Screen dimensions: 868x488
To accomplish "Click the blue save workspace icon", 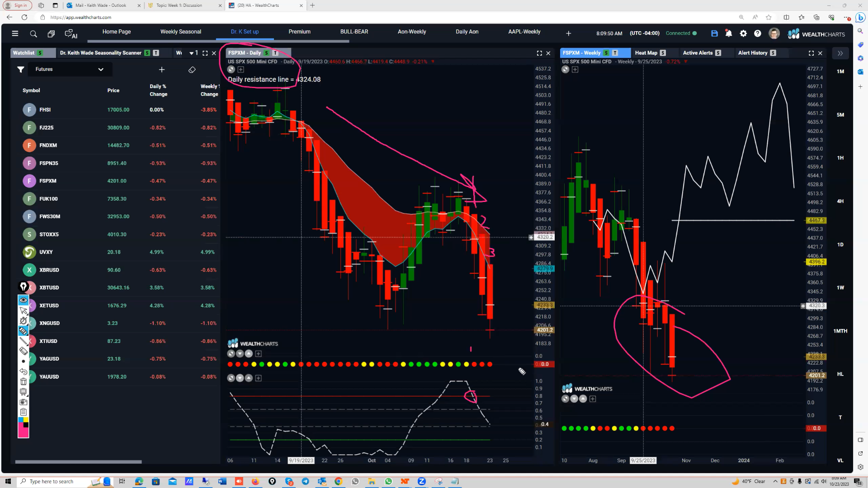I will point(714,33).
